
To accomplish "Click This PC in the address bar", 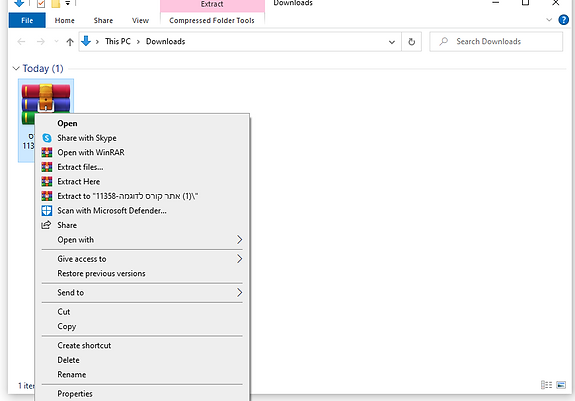I will pyautogui.click(x=118, y=41).
